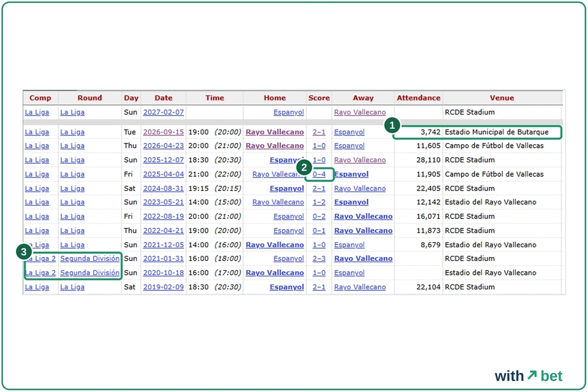Click Rayo Vallecano in the 2027-02-07 row
The image size is (588, 392).
[360, 112]
